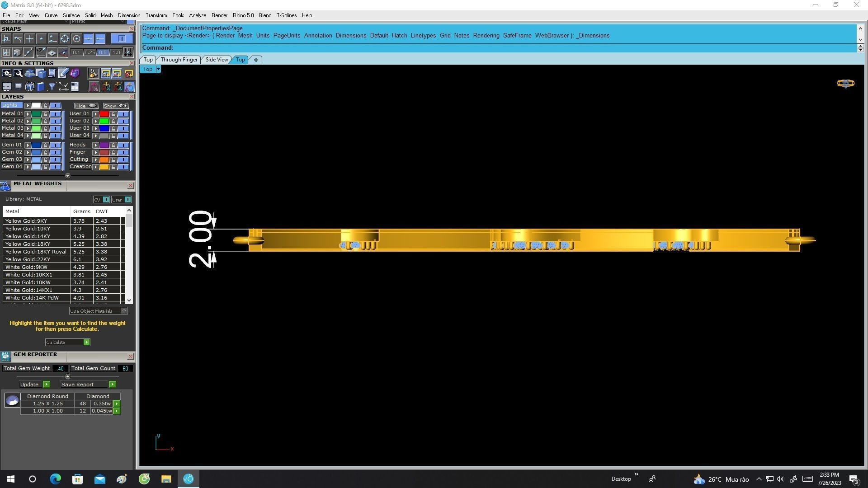Click the funnel filter icon
Image resolution: width=868 pixels, height=488 pixels.
[x=52, y=86]
